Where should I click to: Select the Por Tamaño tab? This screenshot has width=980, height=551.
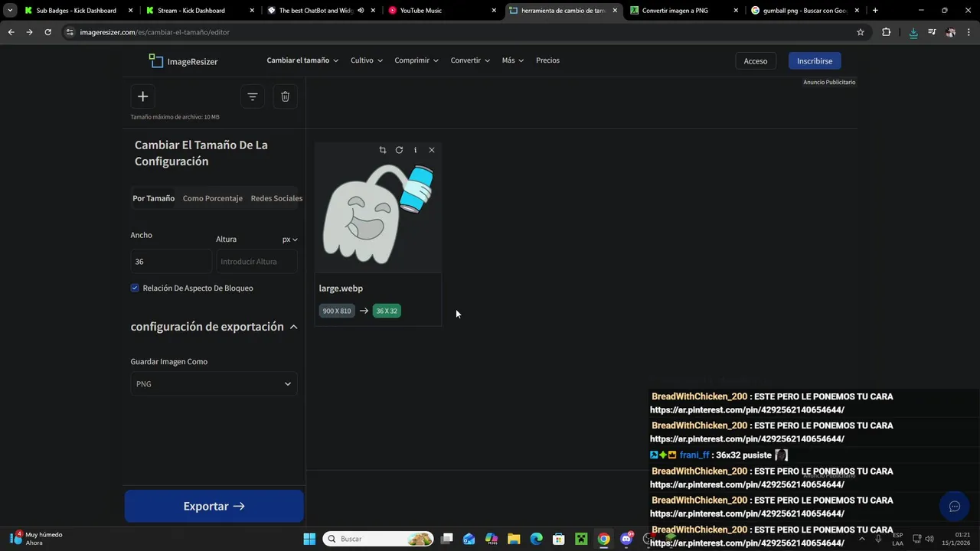154,198
